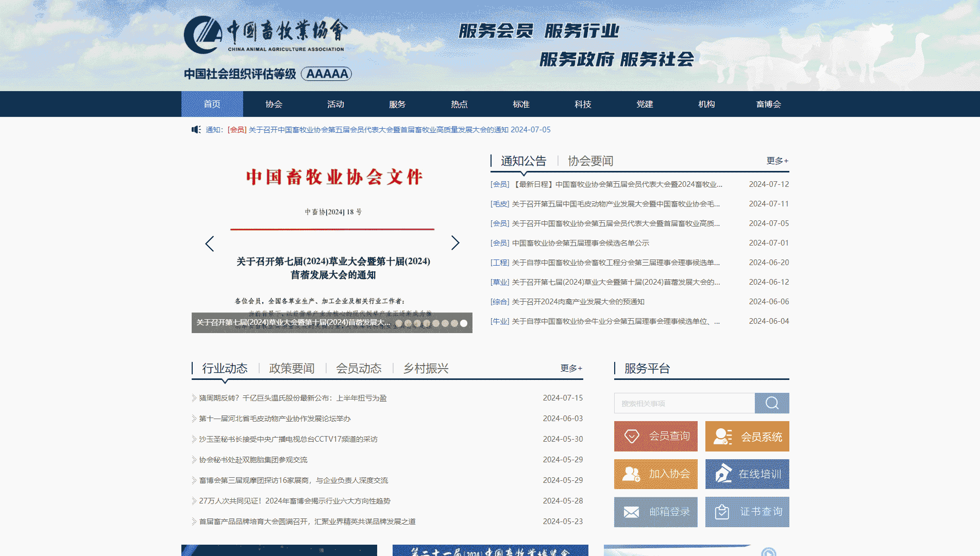The height and width of the screenshot is (556, 980).
Task: Open 会员查询 member lookup tile
Action: (656, 436)
